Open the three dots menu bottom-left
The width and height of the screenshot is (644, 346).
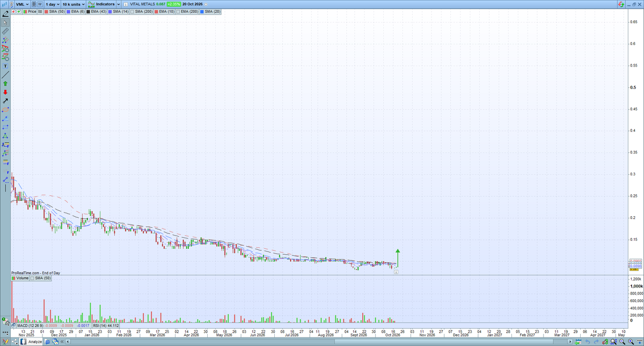[x=5, y=333]
